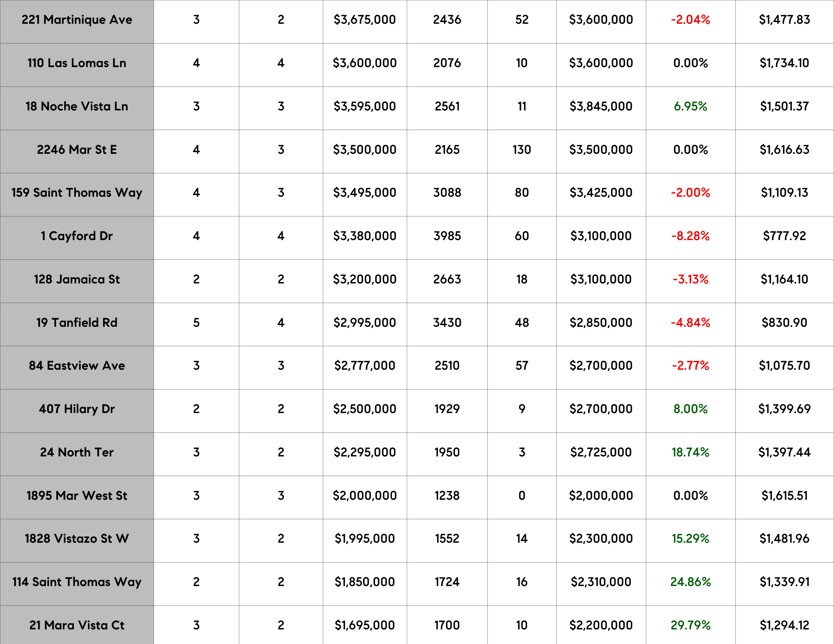Click the 221 Martinique Ave address cell

coord(77,20)
